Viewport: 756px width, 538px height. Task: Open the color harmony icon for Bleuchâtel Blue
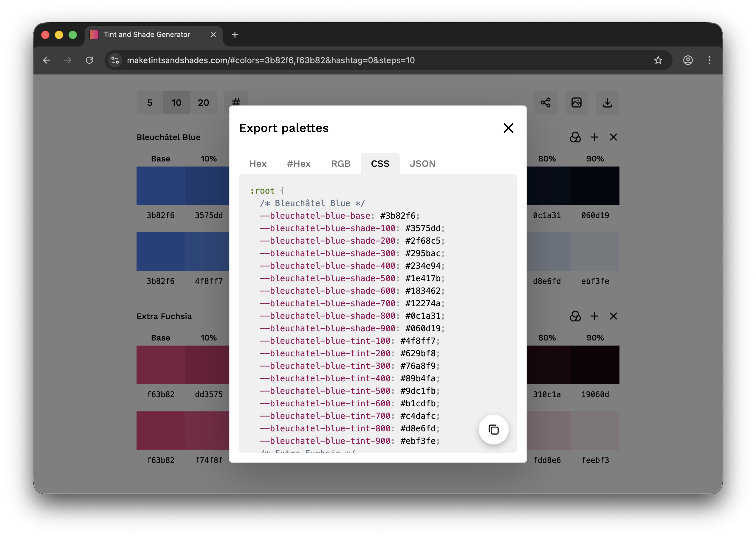click(x=575, y=137)
